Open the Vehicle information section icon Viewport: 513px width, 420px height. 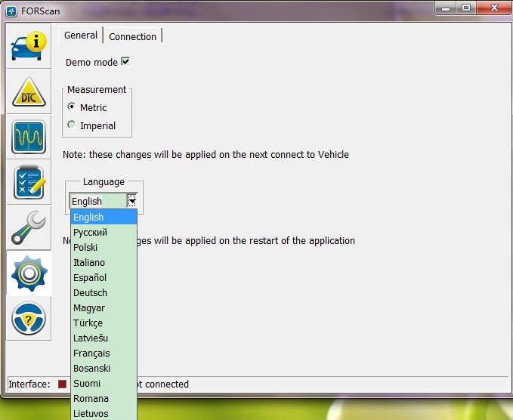[29, 46]
